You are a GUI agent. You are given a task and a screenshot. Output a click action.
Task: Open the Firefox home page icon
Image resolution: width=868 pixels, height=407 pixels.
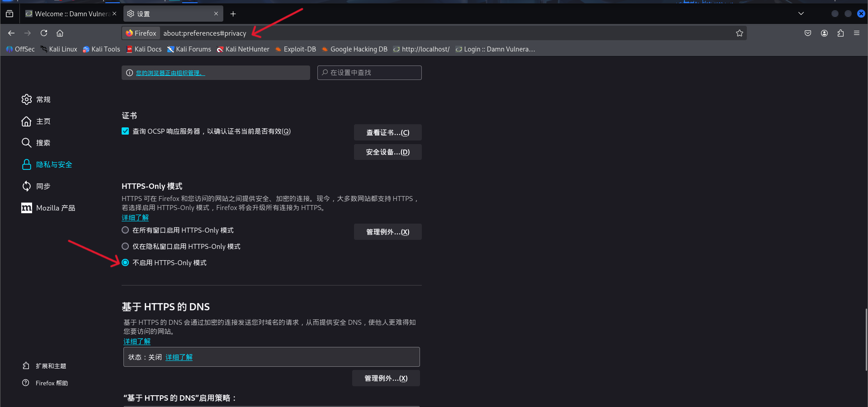pos(60,33)
